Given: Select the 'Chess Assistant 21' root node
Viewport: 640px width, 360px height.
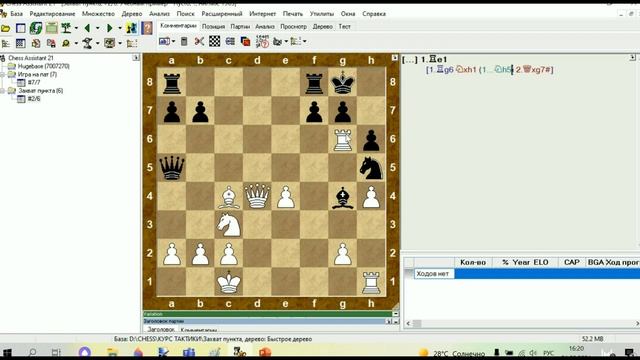Looking at the screenshot, I should pyautogui.click(x=31, y=58).
